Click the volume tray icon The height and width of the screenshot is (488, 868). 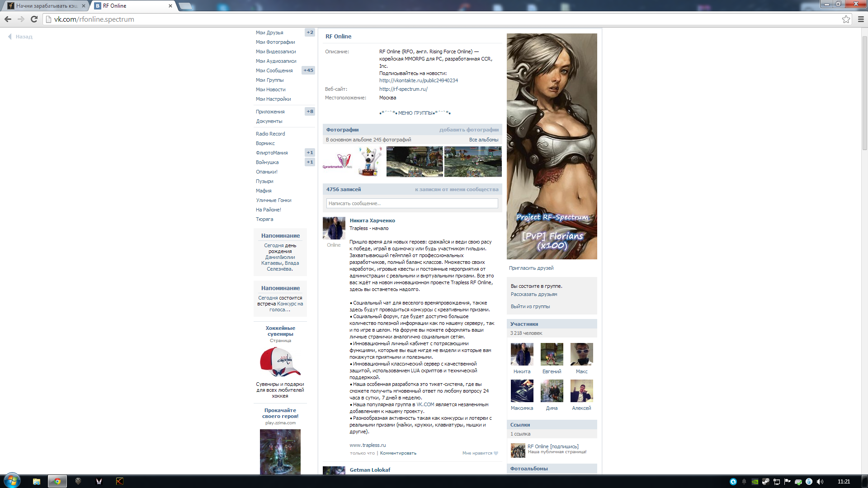point(820,482)
